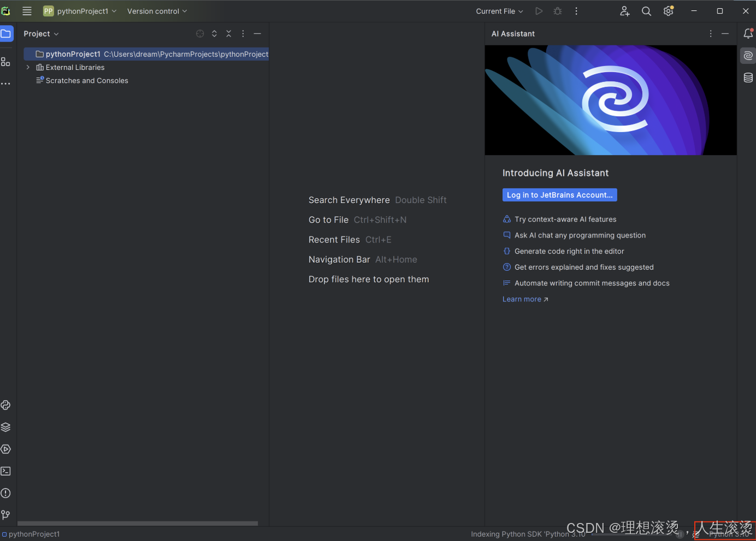This screenshot has width=756, height=541.
Task: Open the Current File run configuration dropdown
Action: click(499, 11)
